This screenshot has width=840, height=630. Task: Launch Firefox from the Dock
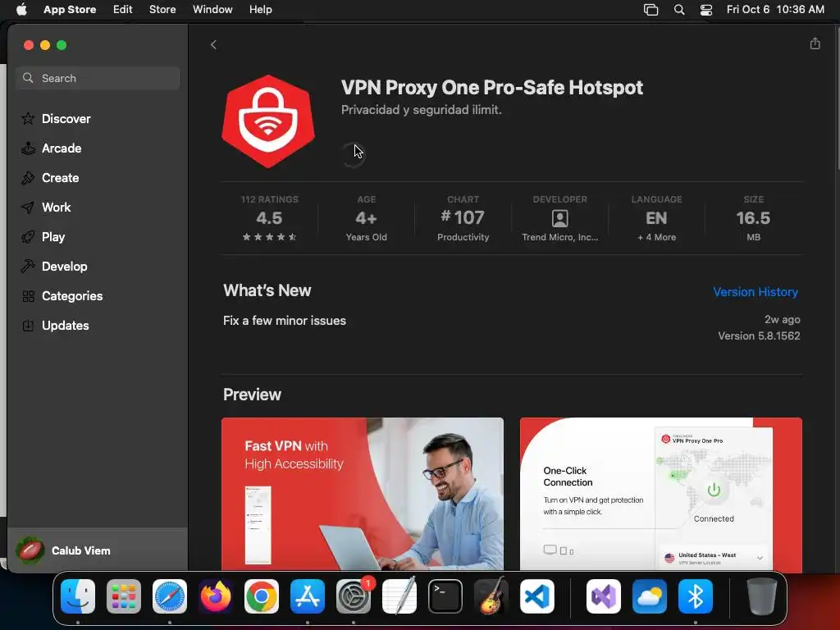click(216, 596)
